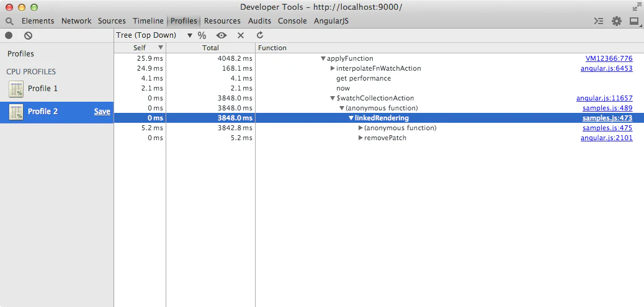Screen dimensions: 644x307
Task: Change dock side icon
Action: coord(634,21)
